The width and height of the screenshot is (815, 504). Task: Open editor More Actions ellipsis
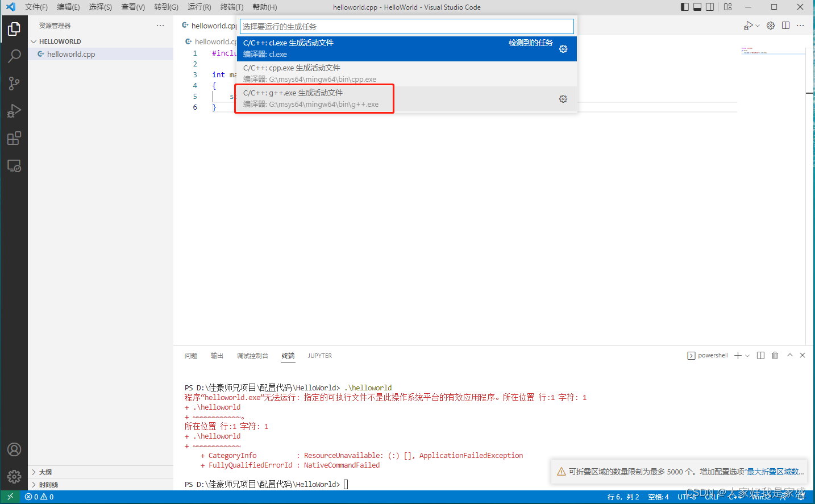[x=800, y=26]
